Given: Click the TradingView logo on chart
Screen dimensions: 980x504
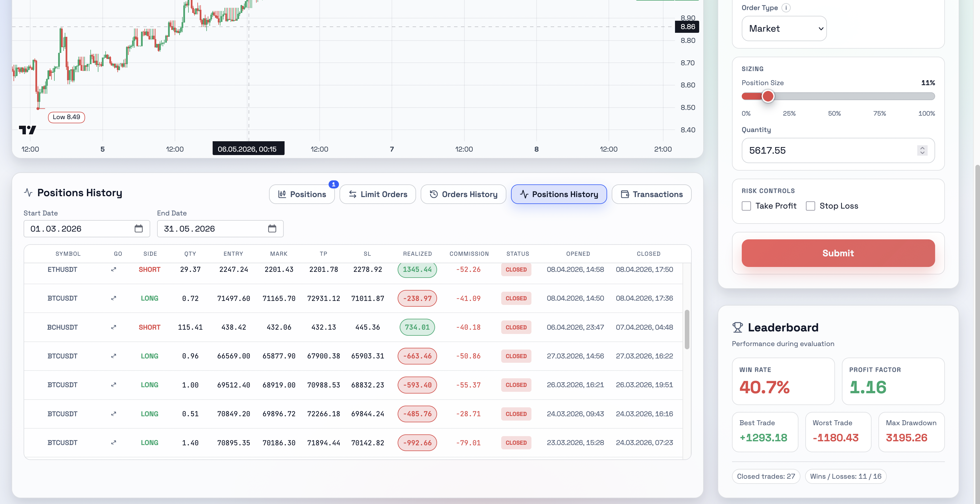Looking at the screenshot, I should [27, 130].
